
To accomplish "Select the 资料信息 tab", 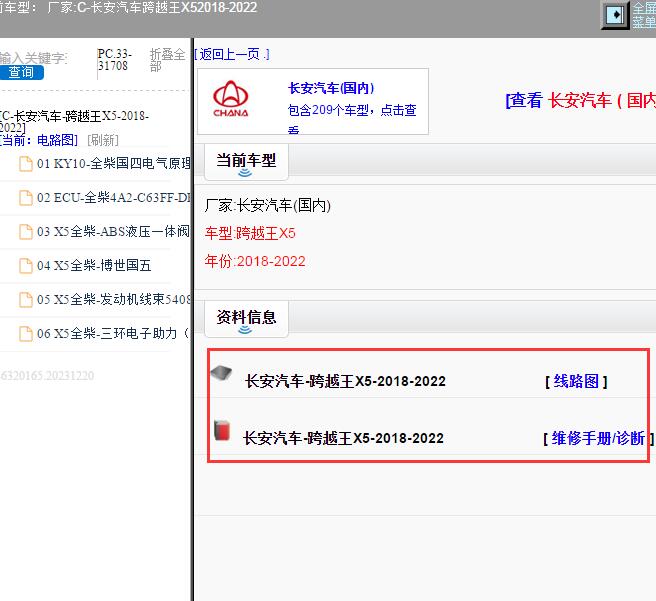I will pos(246,319).
